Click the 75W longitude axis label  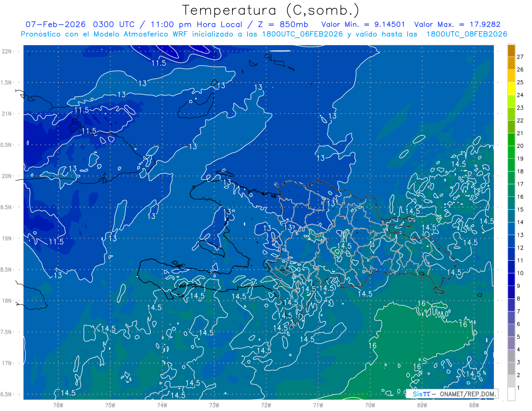tap(110, 405)
